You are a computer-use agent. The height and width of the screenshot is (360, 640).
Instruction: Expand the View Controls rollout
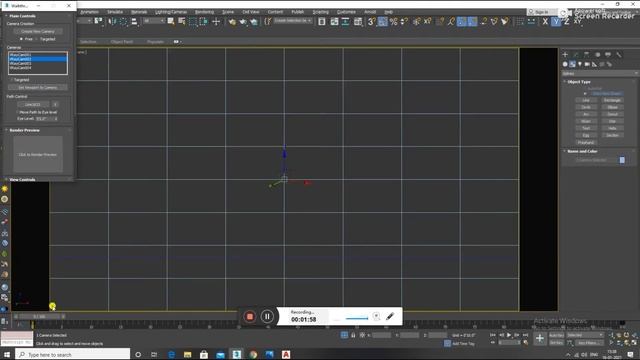click(x=22, y=180)
